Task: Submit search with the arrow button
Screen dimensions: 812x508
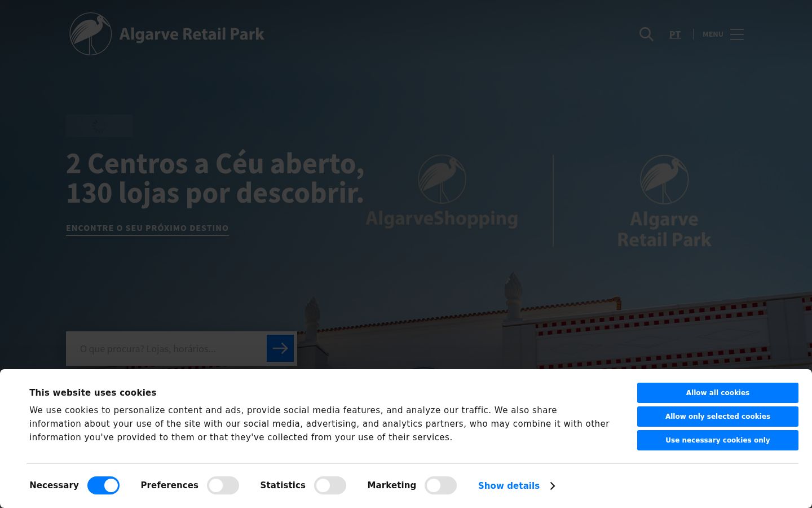Action: tap(280, 348)
